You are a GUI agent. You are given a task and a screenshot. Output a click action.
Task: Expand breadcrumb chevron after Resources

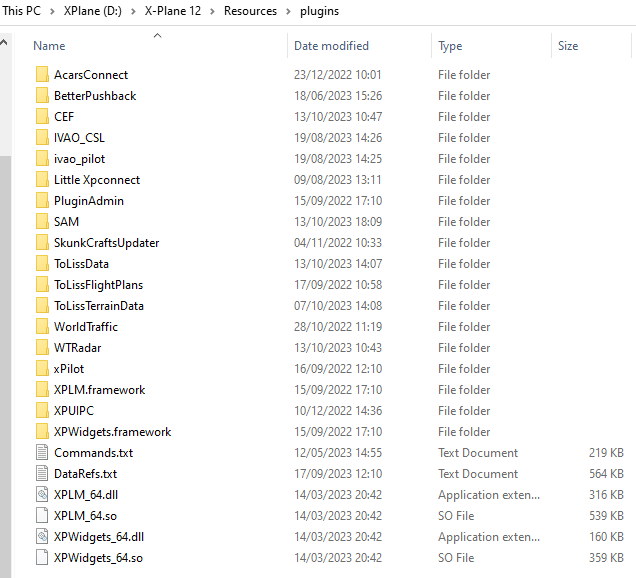pos(288,11)
